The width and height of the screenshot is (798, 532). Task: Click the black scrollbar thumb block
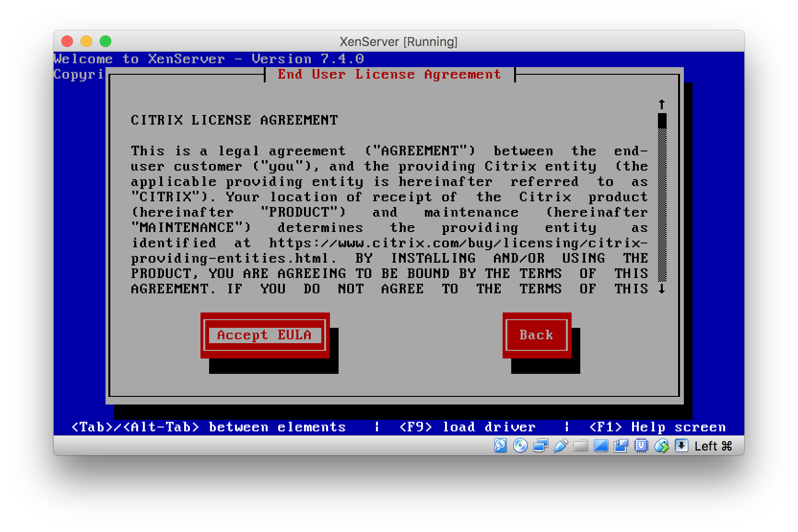(662, 120)
